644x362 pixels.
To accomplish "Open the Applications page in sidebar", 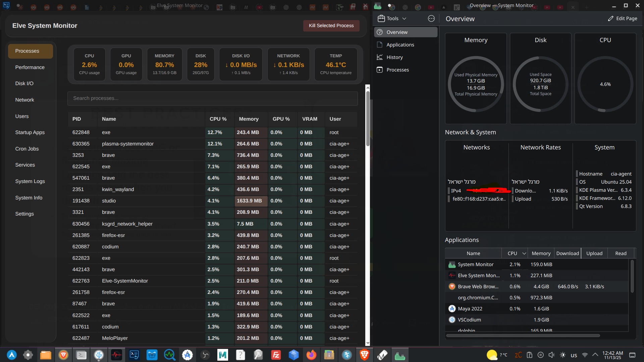I will (x=400, y=45).
